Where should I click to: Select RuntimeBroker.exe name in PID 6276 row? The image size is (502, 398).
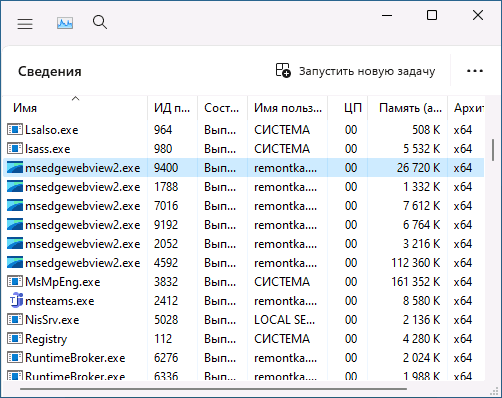(75, 358)
